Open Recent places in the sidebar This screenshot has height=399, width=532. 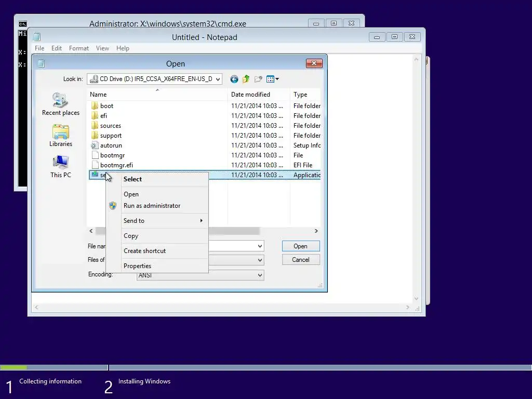pyautogui.click(x=61, y=104)
